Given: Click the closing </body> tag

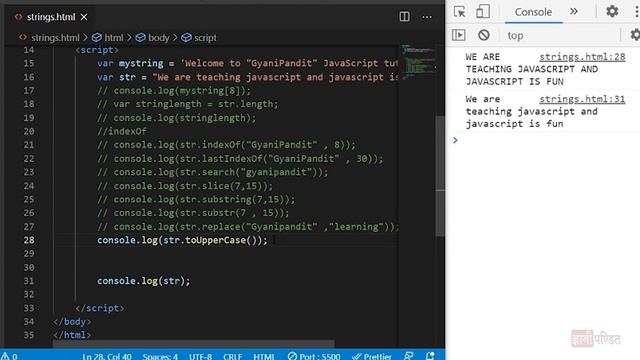Looking at the screenshot, I should point(72,322).
